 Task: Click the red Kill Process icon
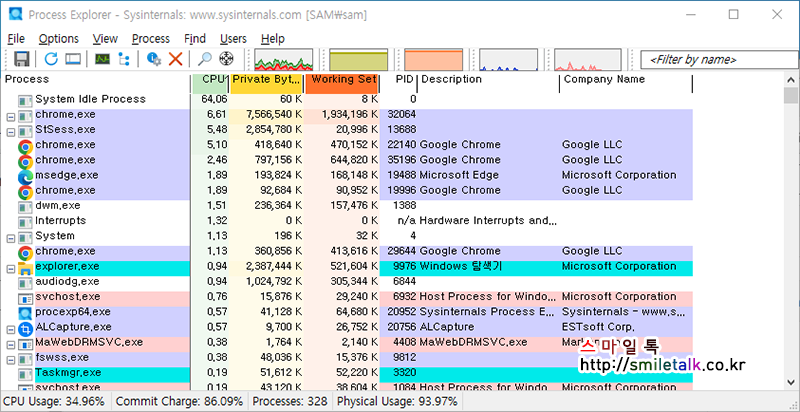176,59
